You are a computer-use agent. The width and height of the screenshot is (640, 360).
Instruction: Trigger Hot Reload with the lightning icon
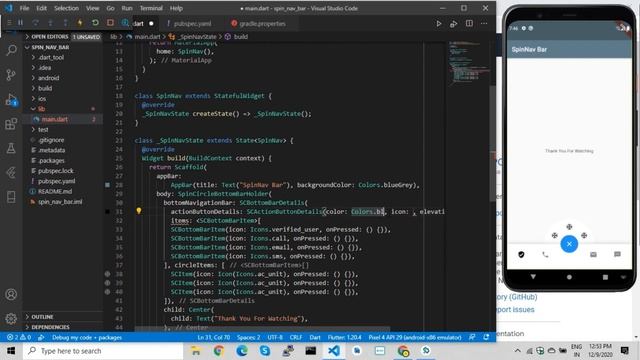click(80, 23)
